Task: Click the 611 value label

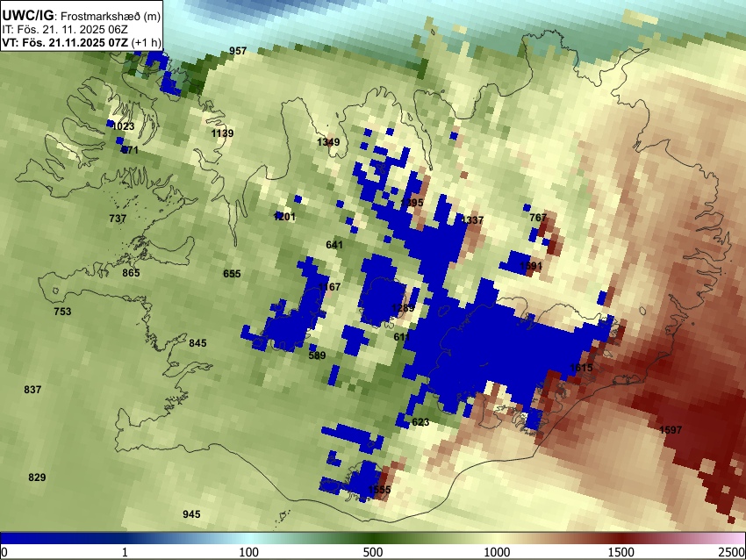Action: point(402,337)
